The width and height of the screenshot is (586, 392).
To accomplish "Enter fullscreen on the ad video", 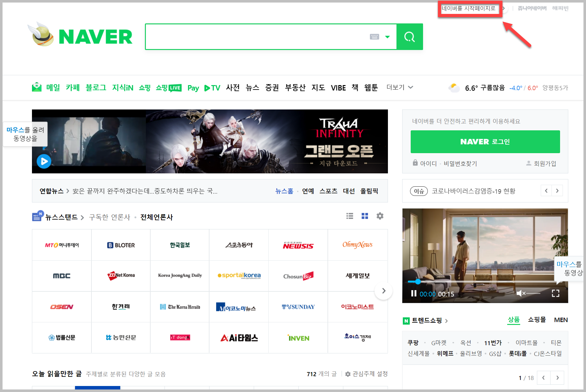I will [x=556, y=293].
